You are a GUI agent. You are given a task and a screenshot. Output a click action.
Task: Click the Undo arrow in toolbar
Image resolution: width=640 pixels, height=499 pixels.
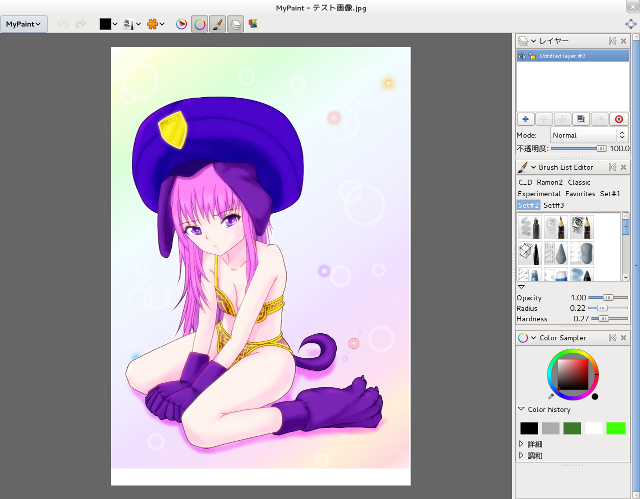(63, 24)
